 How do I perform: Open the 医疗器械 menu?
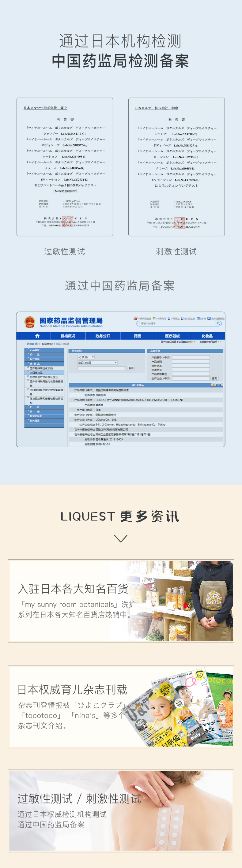click(x=172, y=336)
